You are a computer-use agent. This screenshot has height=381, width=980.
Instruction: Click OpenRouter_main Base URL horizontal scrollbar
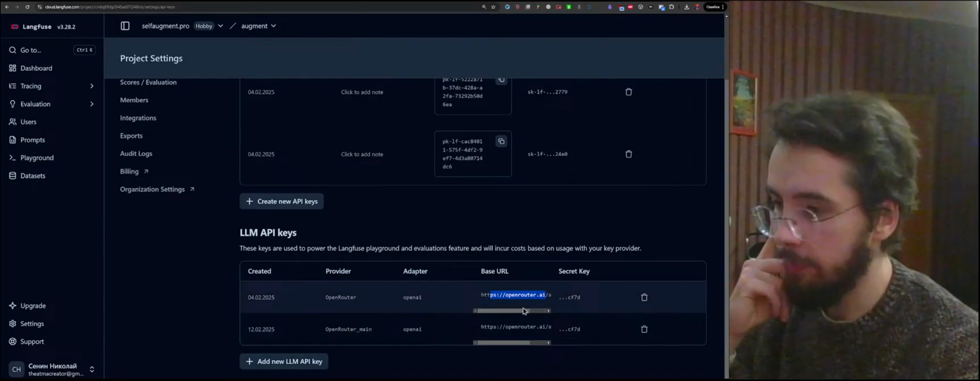[503, 343]
